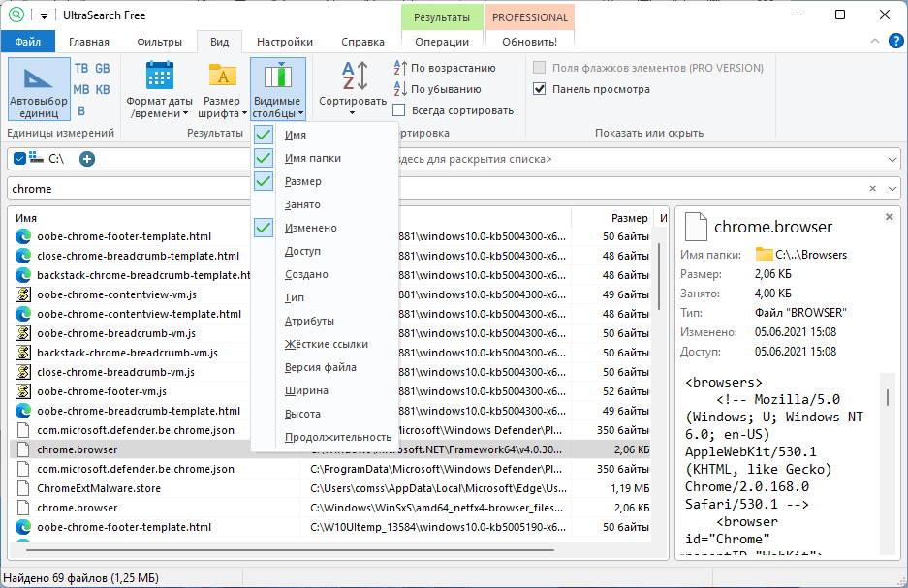Click Поля флажков элементов checkbox
Screen dimensions: 908x588
(539, 68)
